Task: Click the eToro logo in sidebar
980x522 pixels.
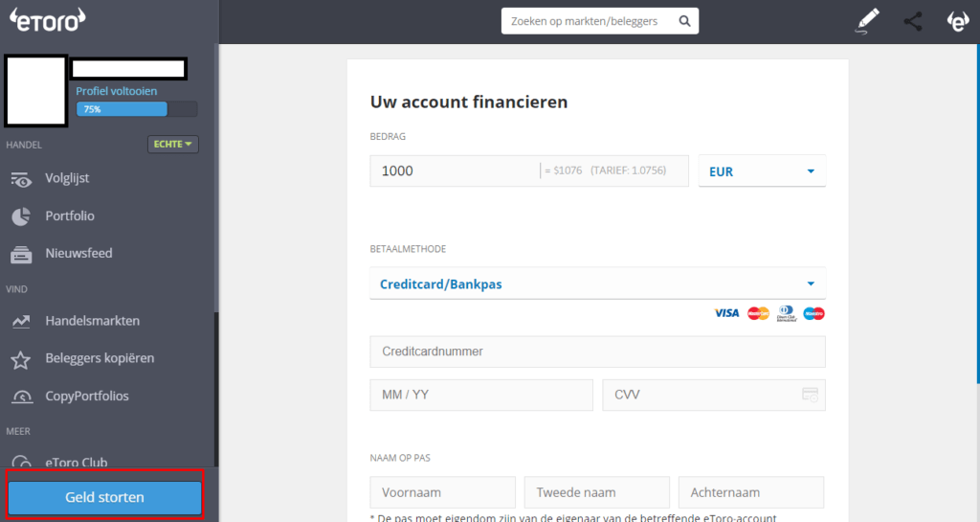Action: [48, 20]
